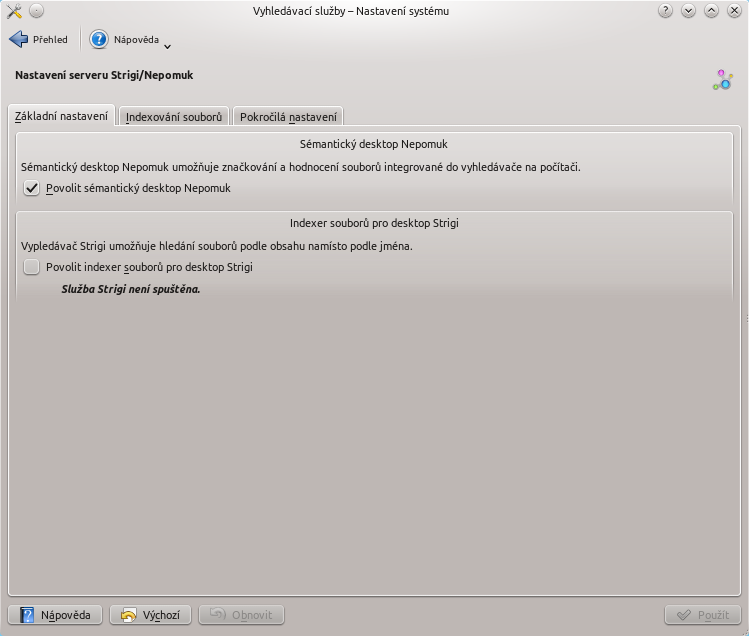Viewport: 749px width, 636px height.
Task: Click the question mark titlebar help icon
Action: (x=665, y=11)
